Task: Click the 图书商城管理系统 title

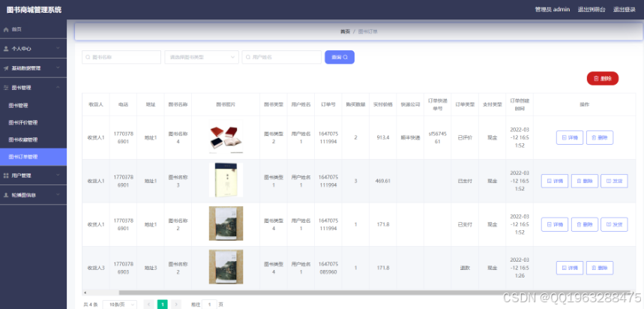Action: [x=34, y=10]
